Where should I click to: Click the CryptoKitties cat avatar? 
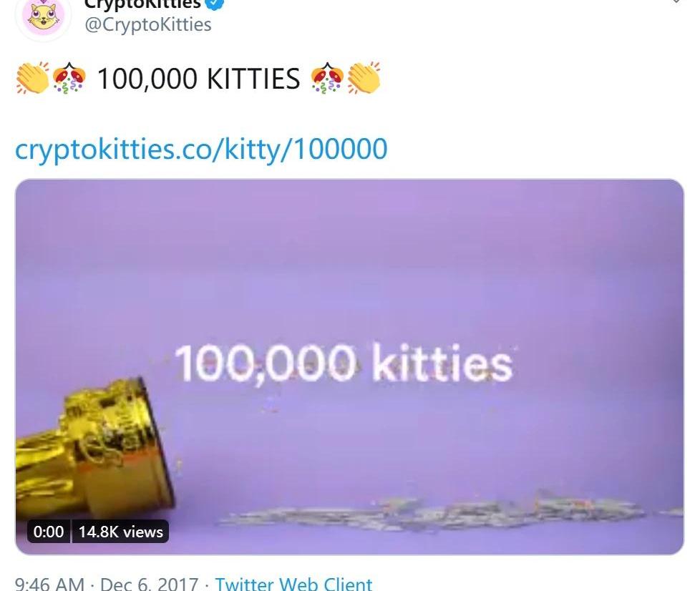(x=44, y=17)
